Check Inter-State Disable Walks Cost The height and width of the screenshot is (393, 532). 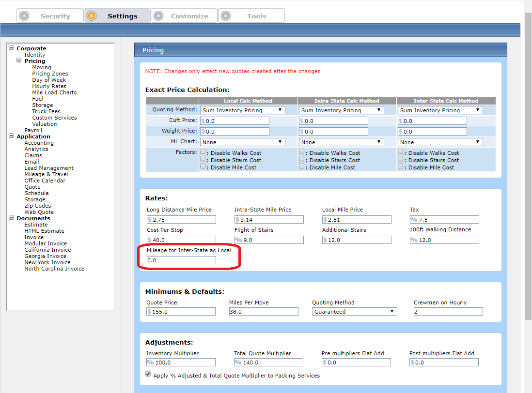[400, 151]
